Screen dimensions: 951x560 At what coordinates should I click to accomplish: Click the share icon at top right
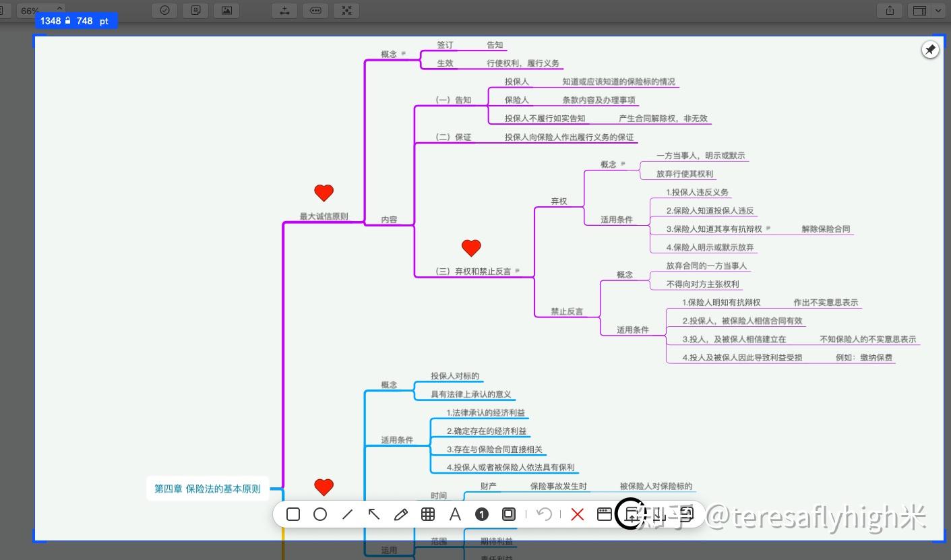(x=890, y=10)
